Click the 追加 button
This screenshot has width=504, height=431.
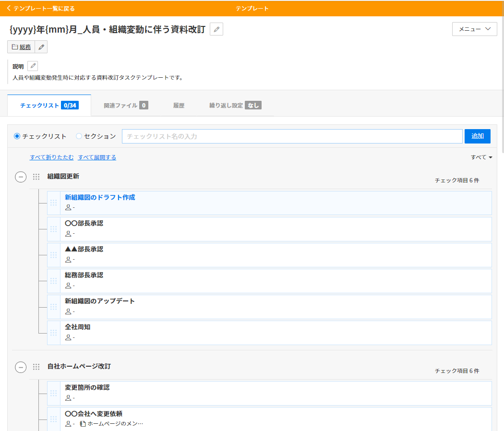pyautogui.click(x=477, y=136)
